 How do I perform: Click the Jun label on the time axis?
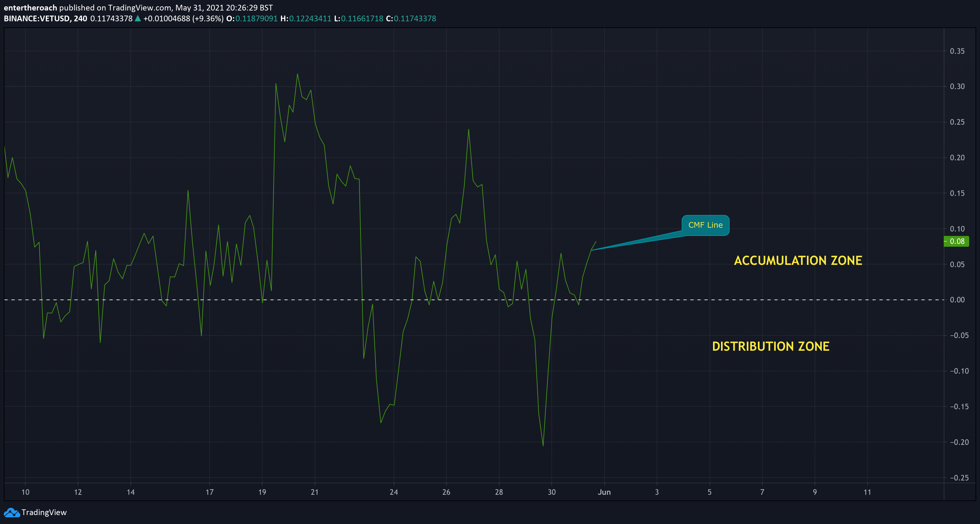click(604, 492)
